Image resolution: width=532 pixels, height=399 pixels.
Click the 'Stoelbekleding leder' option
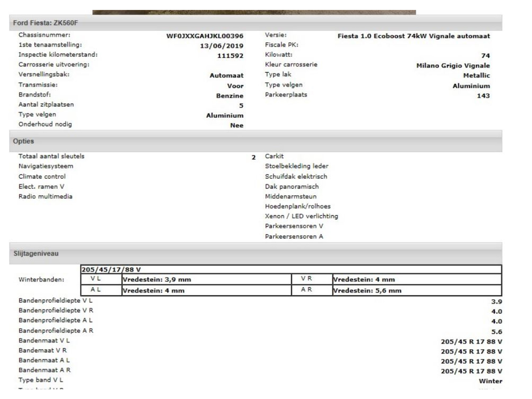coord(296,166)
